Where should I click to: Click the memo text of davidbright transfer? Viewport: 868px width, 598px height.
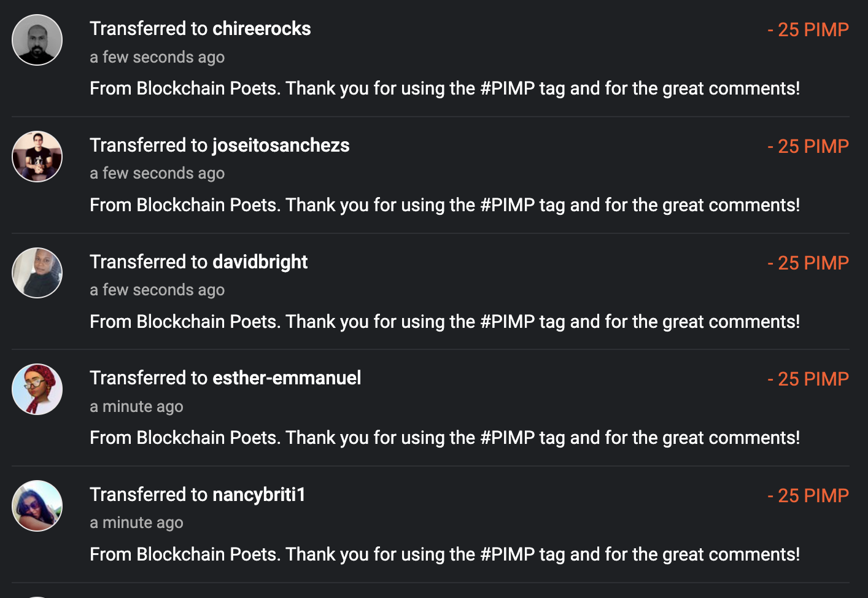click(445, 322)
